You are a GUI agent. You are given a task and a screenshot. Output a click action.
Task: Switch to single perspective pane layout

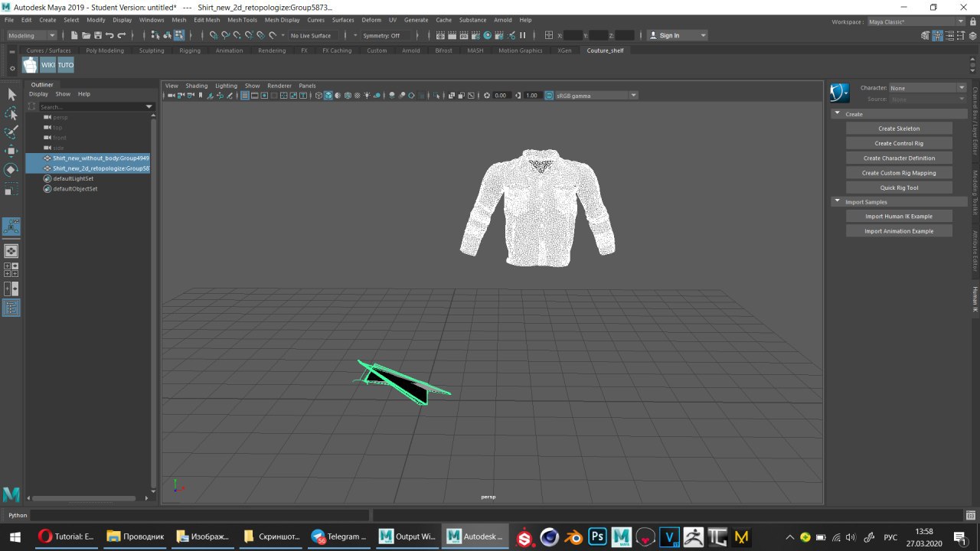(11, 250)
